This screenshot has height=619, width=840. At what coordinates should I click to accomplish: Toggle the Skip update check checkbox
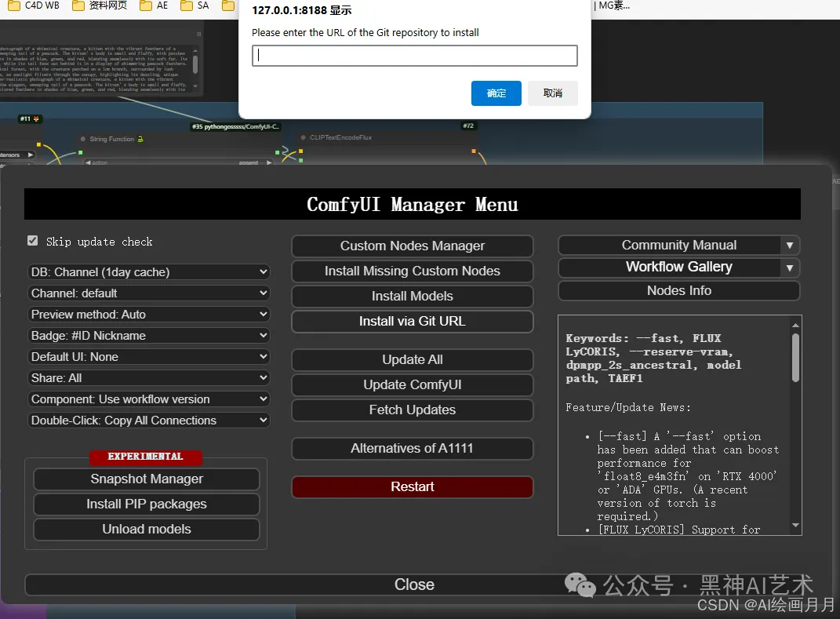pyautogui.click(x=33, y=241)
